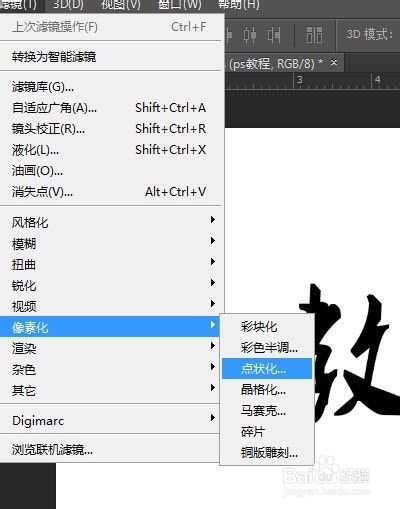Click distribute horizontal centers icon
This screenshot has height=509, width=400.
[250, 35]
